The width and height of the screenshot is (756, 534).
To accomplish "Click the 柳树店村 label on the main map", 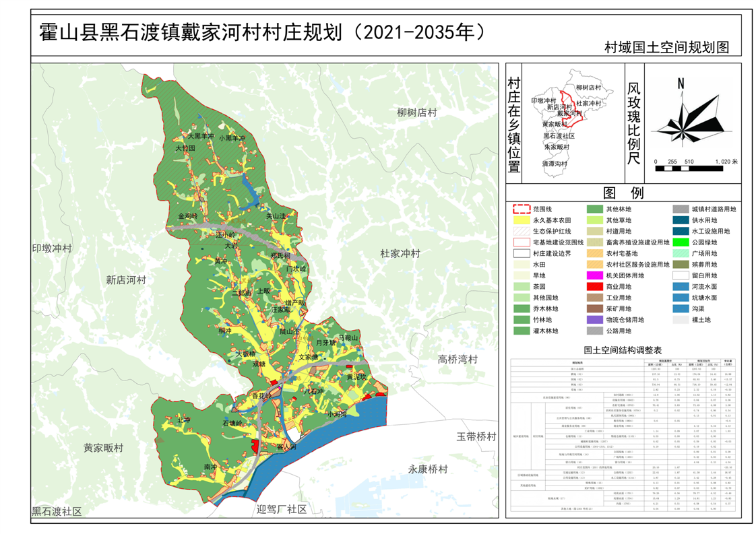I will coord(417,112).
